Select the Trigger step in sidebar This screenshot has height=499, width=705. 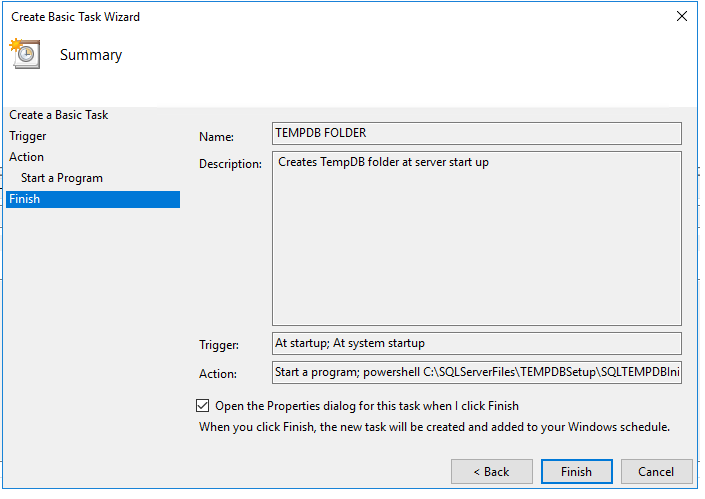28,137
